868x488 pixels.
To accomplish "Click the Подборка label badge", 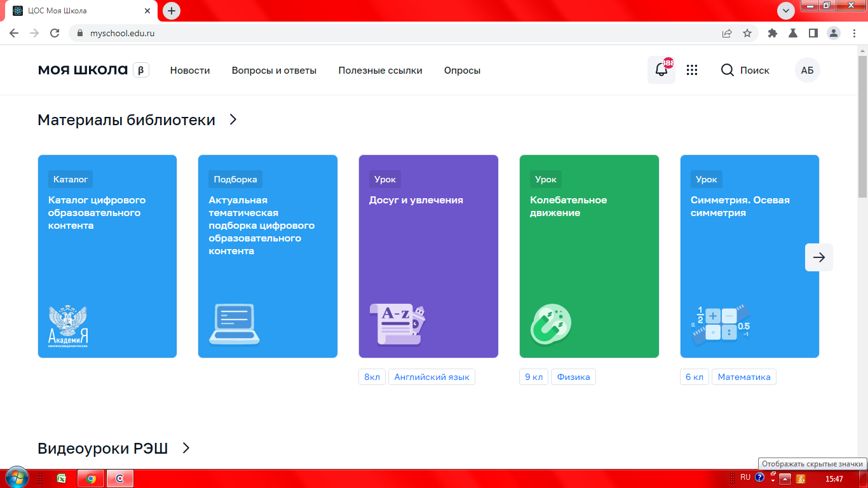I will [235, 179].
